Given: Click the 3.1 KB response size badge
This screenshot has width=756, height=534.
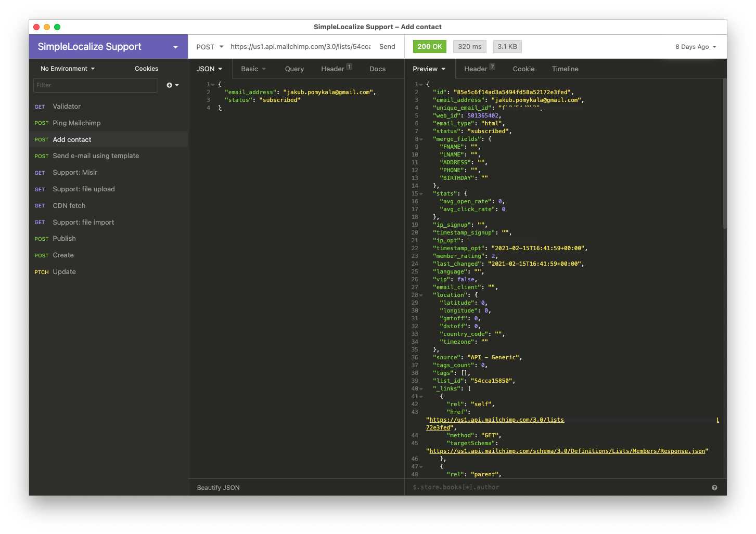Looking at the screenshot, I should [507, 46].
